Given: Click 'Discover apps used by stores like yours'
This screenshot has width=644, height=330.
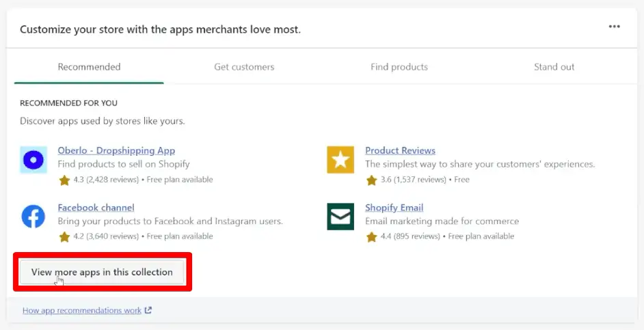Looking at the screenshot, I should coord(103,122).
